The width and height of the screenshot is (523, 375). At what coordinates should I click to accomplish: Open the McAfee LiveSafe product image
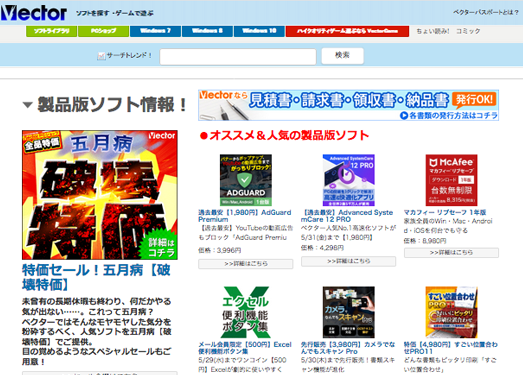pyautogui.click(x=451, y=180)
